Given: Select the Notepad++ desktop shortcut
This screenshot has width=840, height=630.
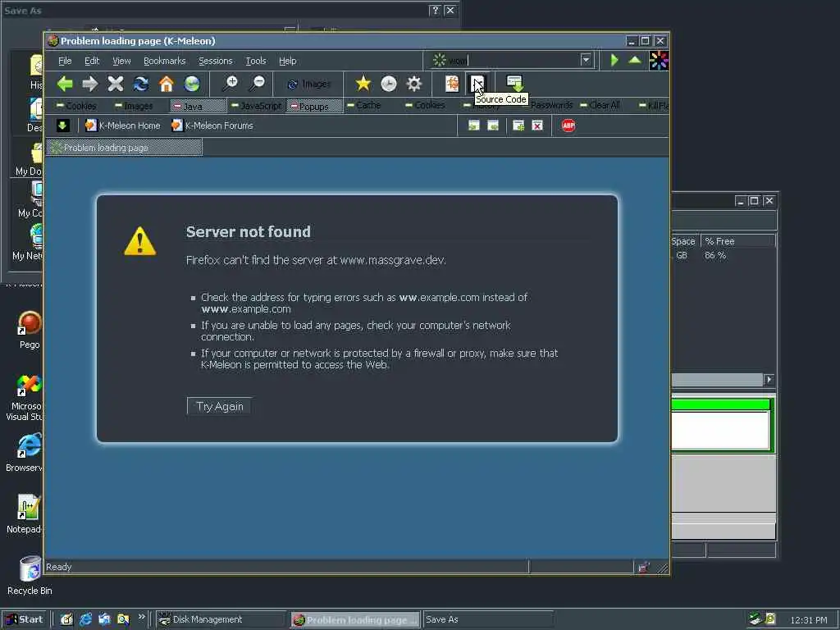Looking at the screenshot, I should pos(25,514).
